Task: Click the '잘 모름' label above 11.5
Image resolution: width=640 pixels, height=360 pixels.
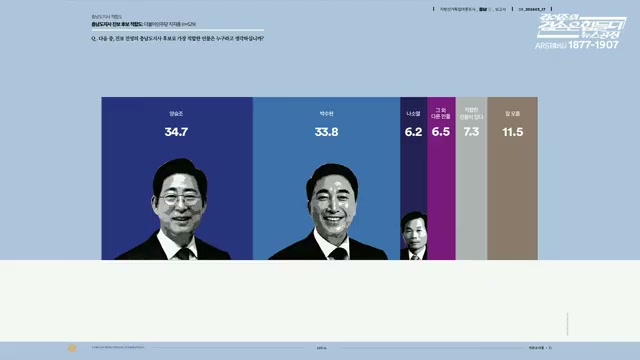Action: (513, 114)
